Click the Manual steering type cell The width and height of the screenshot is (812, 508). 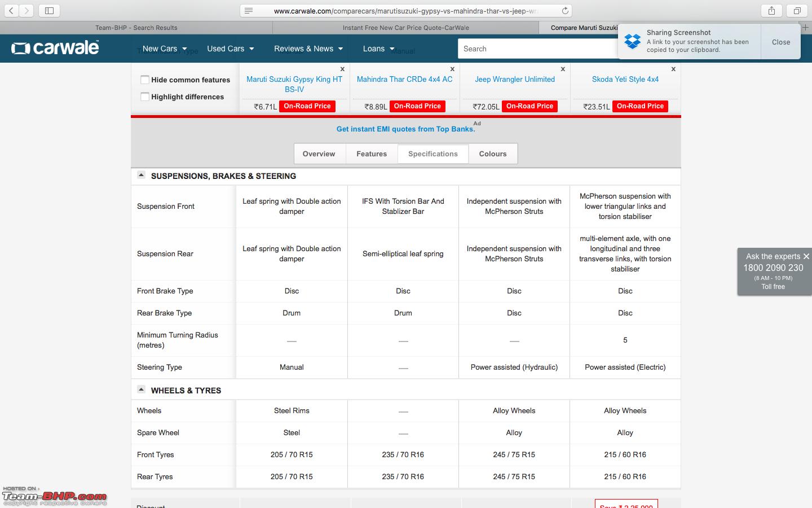click(292, 367)
